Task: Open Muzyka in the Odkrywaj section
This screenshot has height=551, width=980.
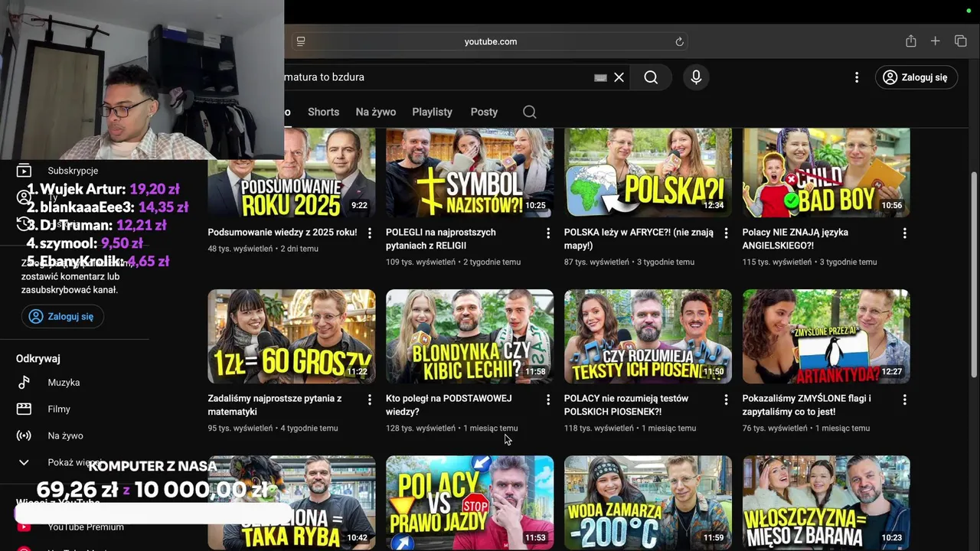Action: point(64,383)
